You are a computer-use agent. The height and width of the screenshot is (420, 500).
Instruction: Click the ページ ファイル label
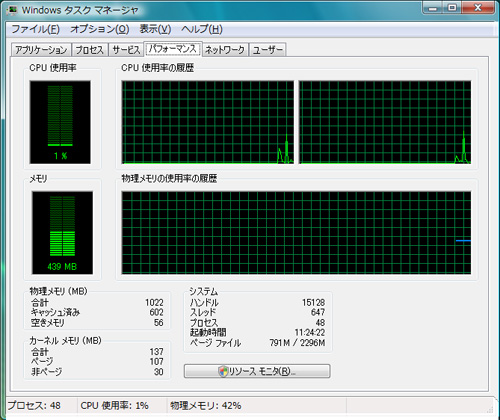(215, 343)
